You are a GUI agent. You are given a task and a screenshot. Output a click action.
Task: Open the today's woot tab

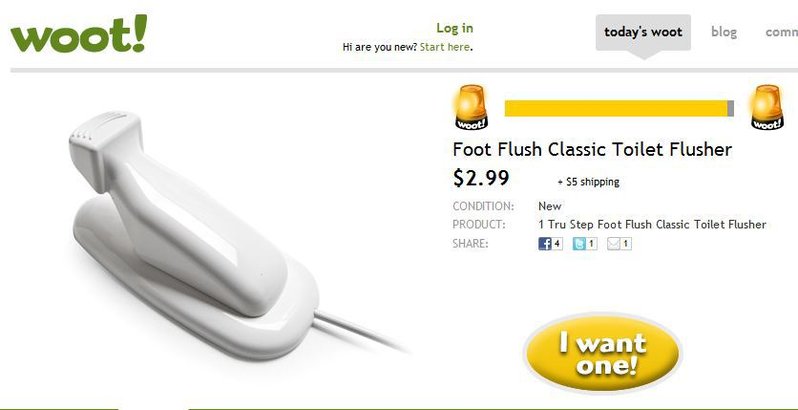[x=643, y=32]
